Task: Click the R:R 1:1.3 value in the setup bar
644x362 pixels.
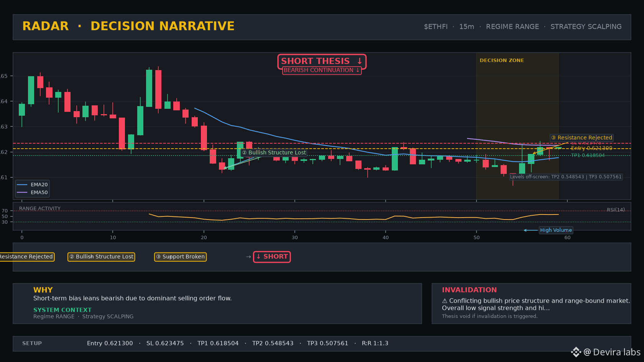Action: [x=375, y=344]
